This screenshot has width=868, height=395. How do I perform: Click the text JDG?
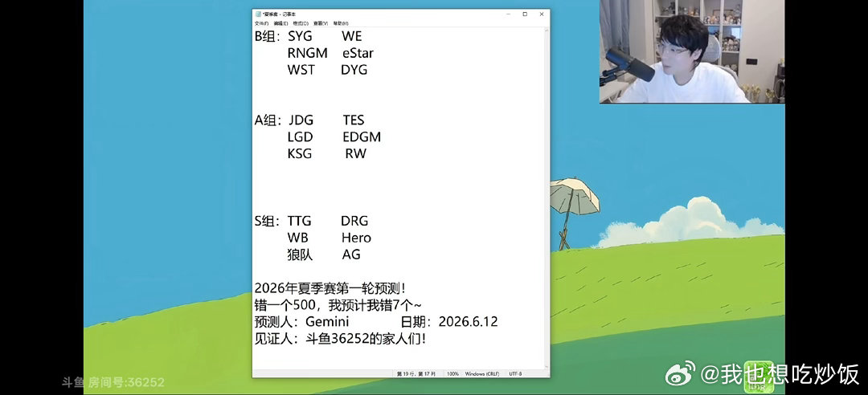[301, 120]
